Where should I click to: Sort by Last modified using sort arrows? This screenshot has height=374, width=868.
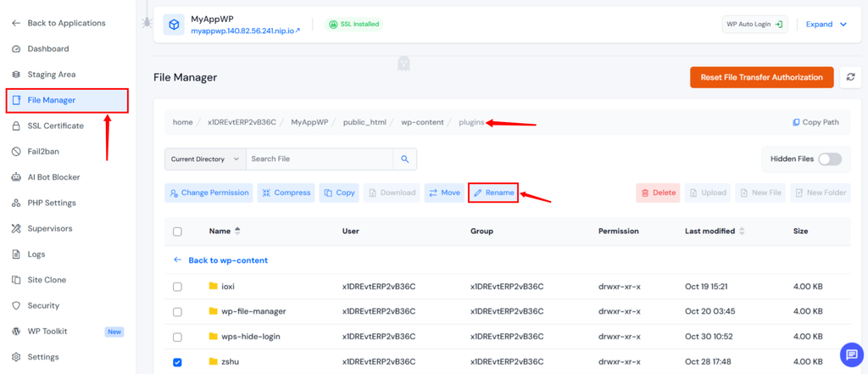(742, 231)
